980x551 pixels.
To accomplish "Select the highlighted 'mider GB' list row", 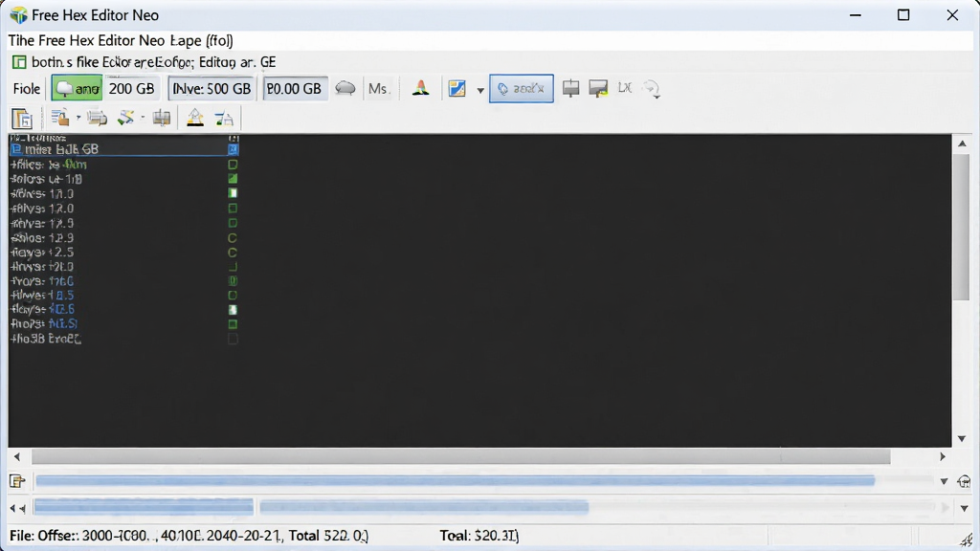I will [123, 149].
